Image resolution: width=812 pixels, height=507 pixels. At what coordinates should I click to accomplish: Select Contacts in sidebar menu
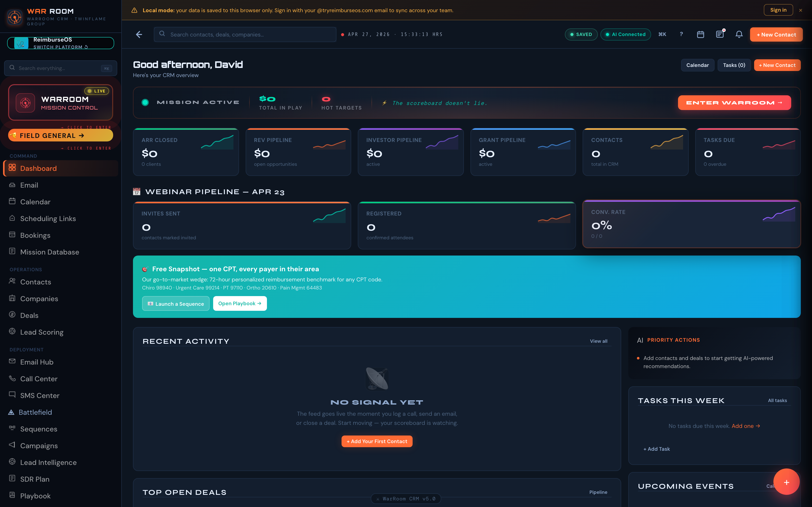click(x=36, y=282)
